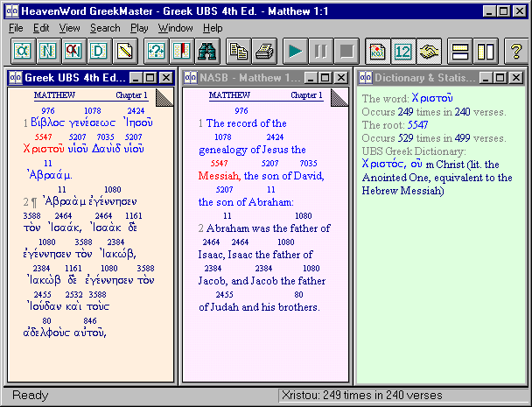This screenshot has height=407, width=532.
Task: Start playback with the Play button
Action: [295, 52]
